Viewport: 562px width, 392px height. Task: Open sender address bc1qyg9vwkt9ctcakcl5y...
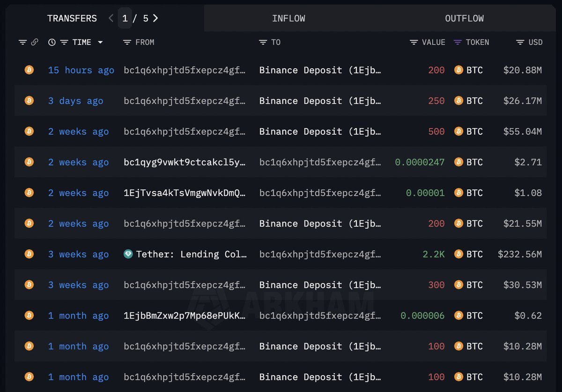click(185, 162)
